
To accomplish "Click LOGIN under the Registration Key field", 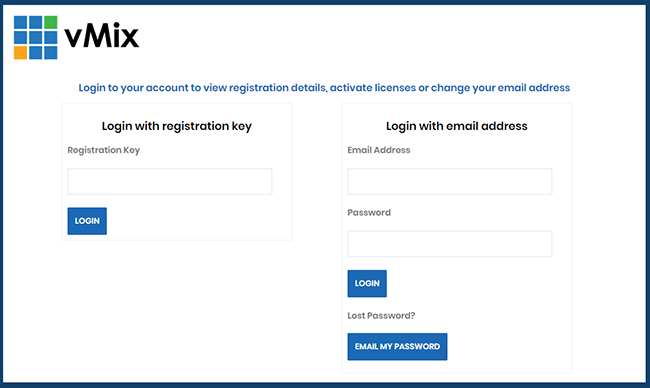I will coord(87,221).
